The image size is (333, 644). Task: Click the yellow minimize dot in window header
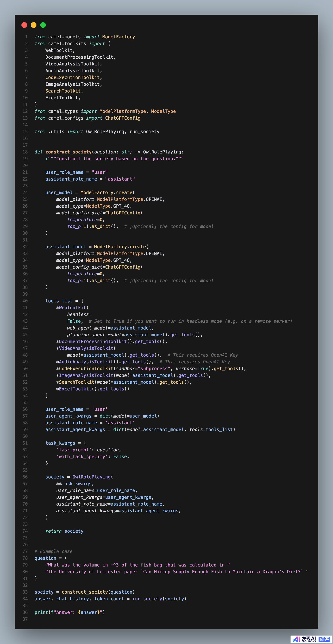pos(33,25)
